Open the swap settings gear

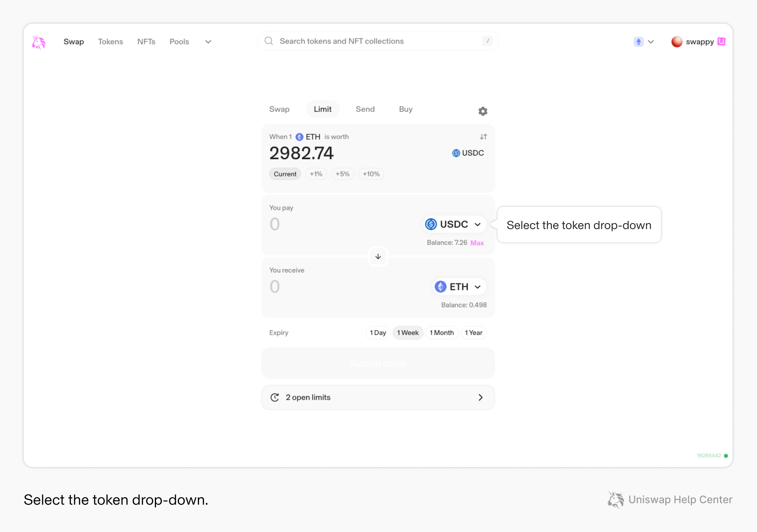click(483, 111)
